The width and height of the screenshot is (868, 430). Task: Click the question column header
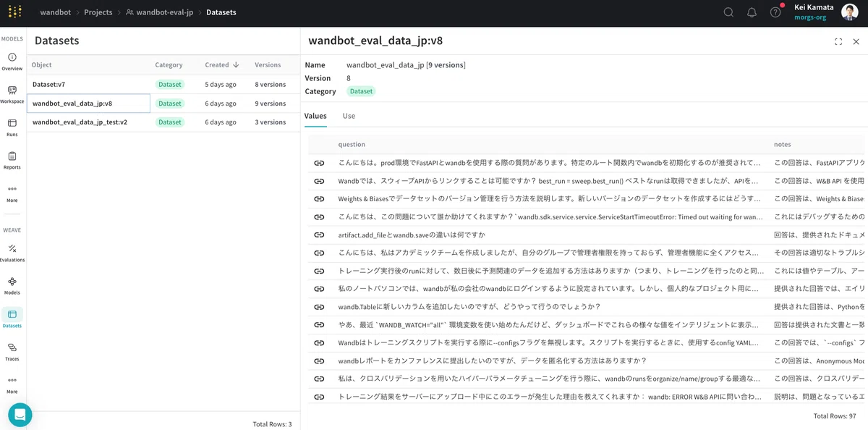coord(352,145)
